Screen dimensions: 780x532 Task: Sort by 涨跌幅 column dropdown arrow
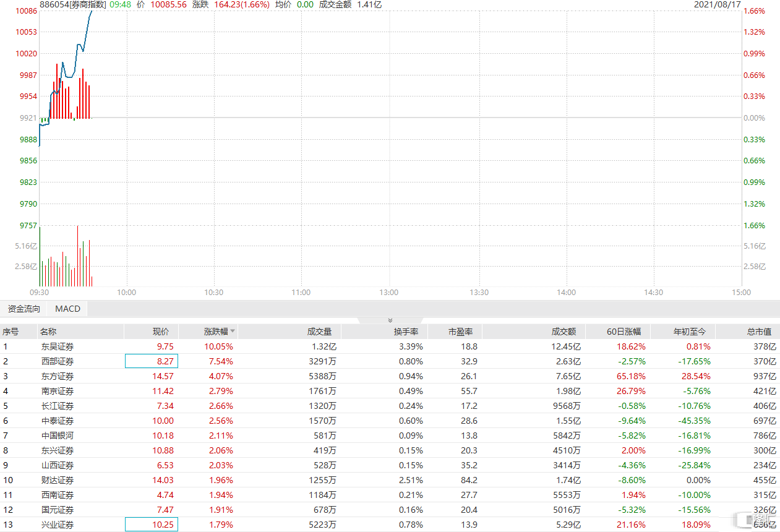[x=233, y=332]
